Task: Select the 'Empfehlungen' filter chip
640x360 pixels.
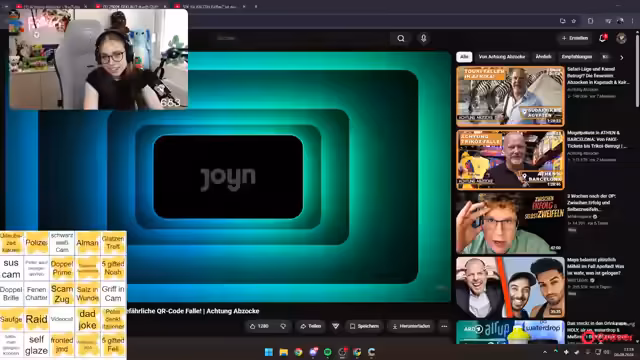Action: 577,57
